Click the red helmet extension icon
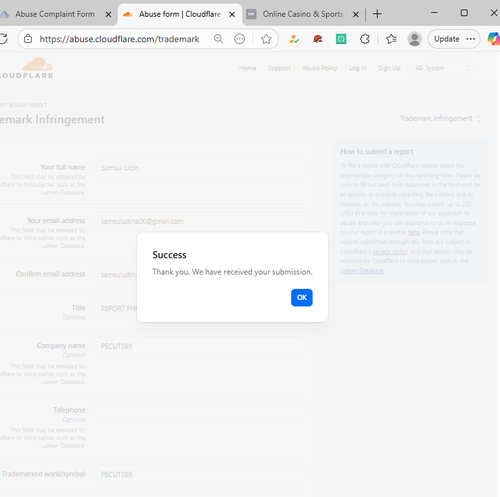500x497 pixels. click(x=318, y=39)
